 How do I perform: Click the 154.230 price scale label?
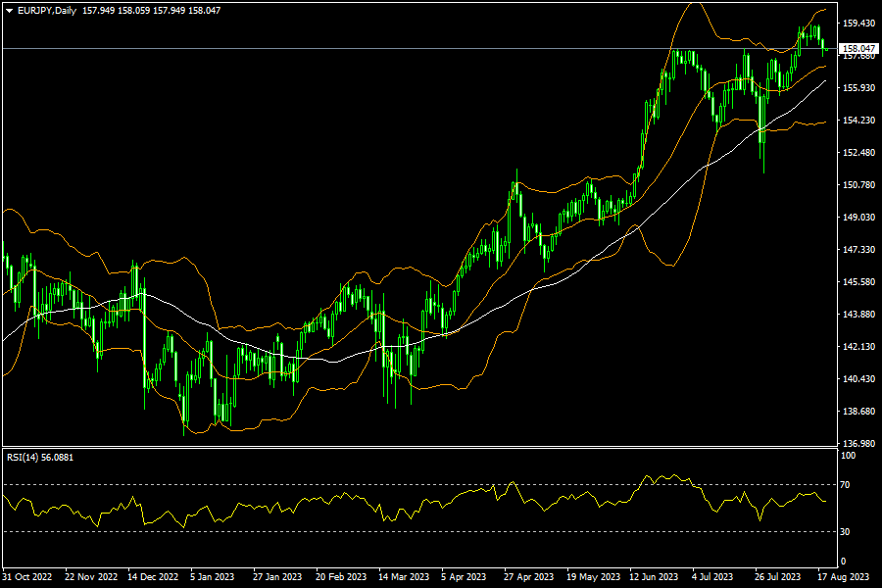tap(858, 120)
